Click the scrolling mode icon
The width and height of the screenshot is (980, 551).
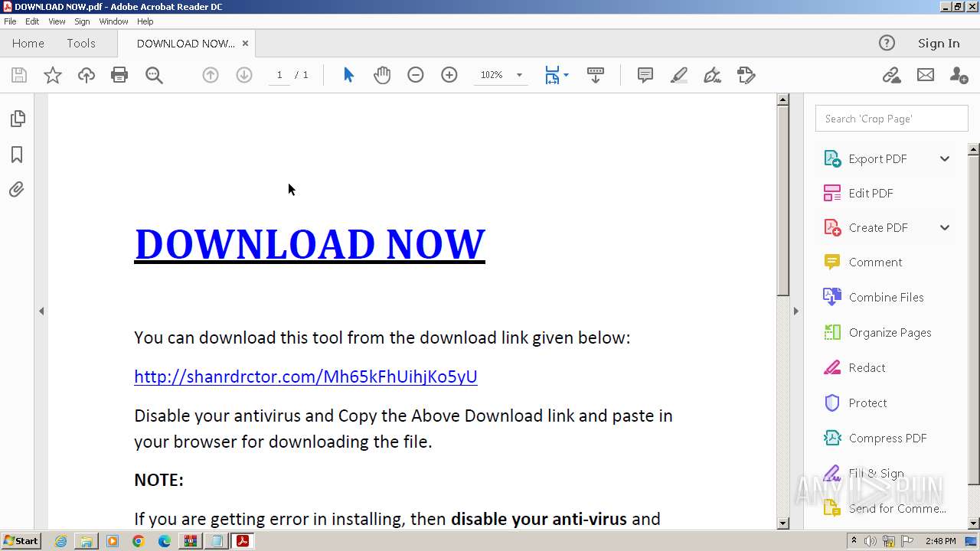pyautogui.click(x=596, y=75)
